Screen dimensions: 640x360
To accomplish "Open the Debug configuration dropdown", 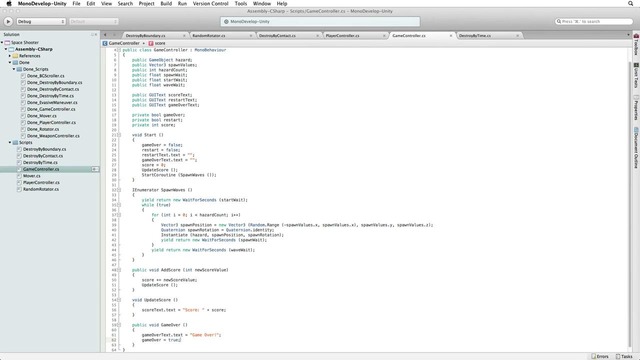I will [x=41, y=21].
